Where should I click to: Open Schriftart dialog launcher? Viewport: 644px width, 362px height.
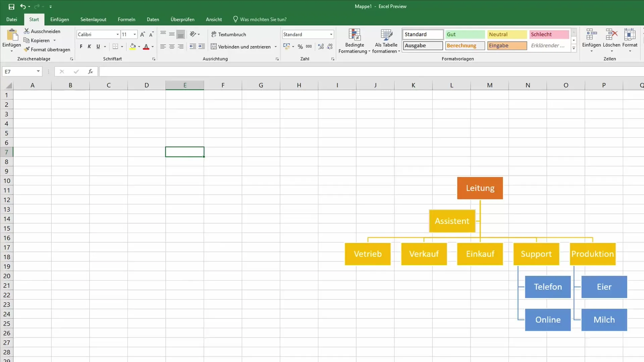point(154,59)
